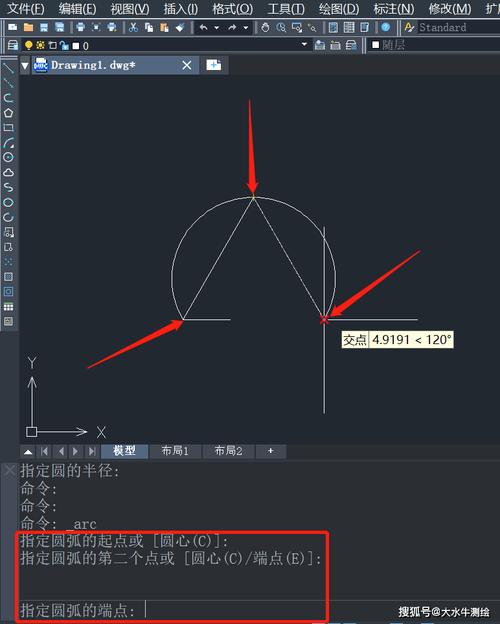This screenshot has width=500, height=624.
Task: Select the Ellipse tool
Action: click(8, 203)
